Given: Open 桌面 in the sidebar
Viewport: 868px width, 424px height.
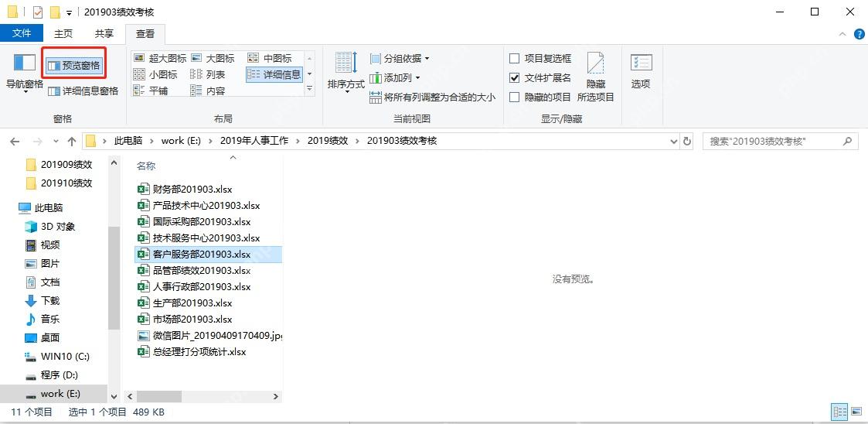Looking at the screenshot, I should click(x=43, y=337).
